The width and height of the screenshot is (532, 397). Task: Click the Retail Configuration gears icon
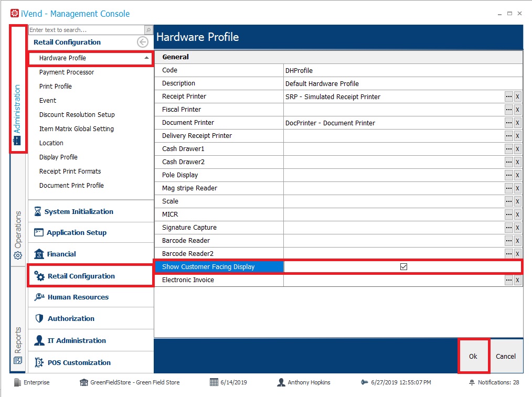coord(39,276)
